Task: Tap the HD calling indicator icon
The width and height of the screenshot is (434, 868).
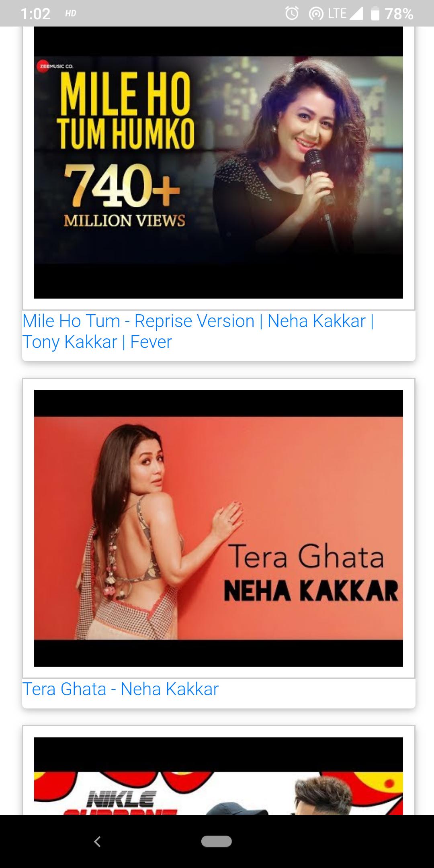Action: (70, 13)
